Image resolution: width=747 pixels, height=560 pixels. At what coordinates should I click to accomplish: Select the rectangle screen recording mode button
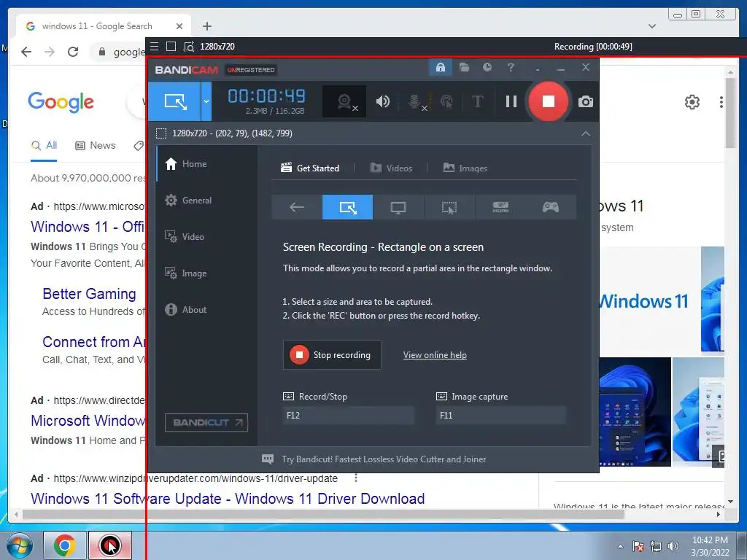pos(174,101)
